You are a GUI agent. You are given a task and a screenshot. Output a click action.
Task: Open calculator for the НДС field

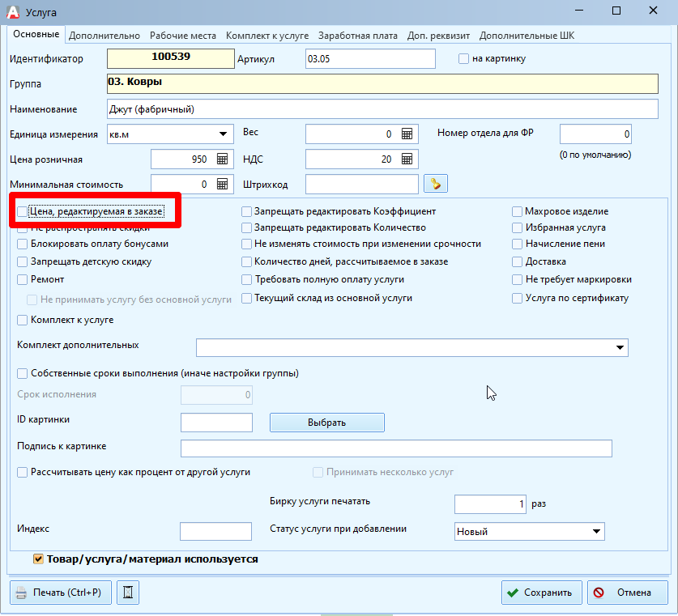click(407, 159)
